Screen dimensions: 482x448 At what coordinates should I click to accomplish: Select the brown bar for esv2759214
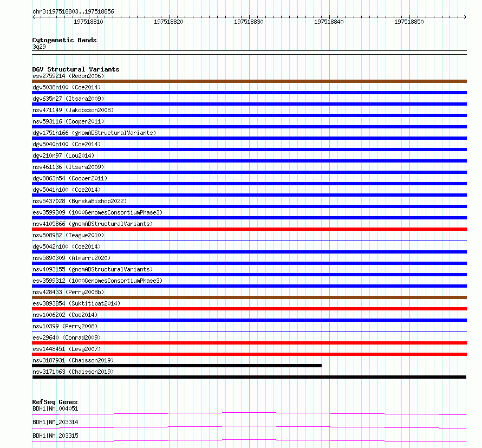point(249,81)
